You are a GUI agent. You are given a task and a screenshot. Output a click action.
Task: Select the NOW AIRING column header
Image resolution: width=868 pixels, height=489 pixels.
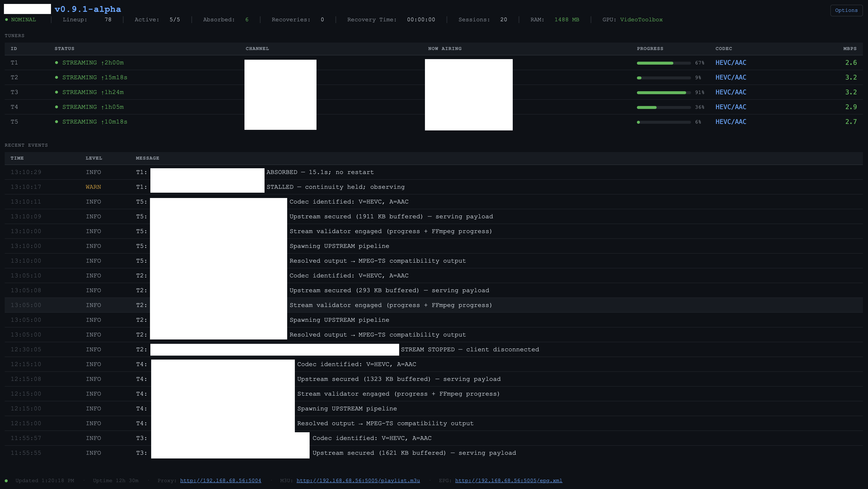coord(445,48)
